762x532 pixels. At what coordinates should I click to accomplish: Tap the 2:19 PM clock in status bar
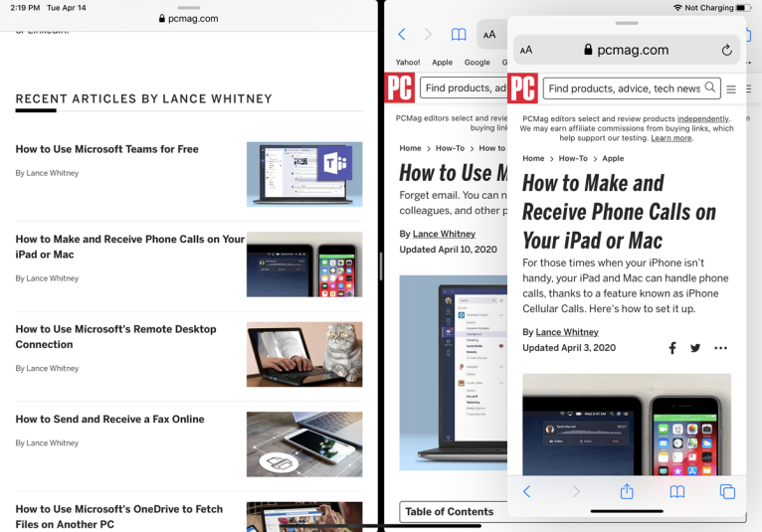click(x=25, y=8)
